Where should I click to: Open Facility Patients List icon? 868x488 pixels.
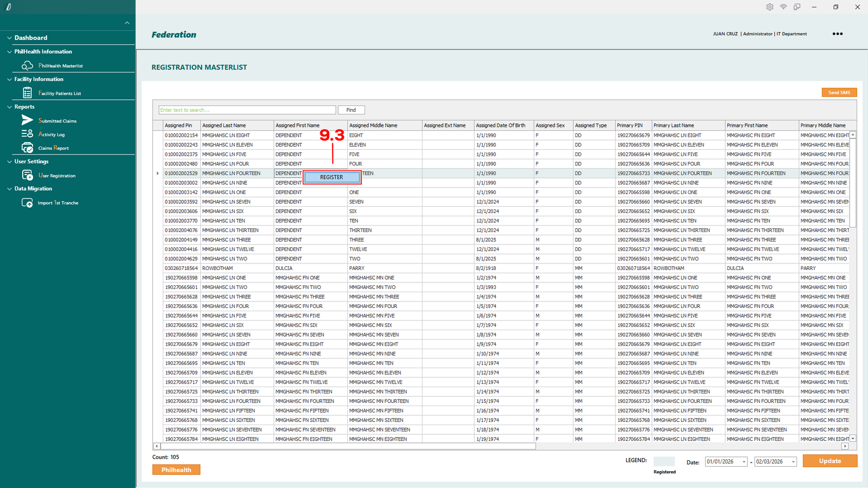click(27, 93)
